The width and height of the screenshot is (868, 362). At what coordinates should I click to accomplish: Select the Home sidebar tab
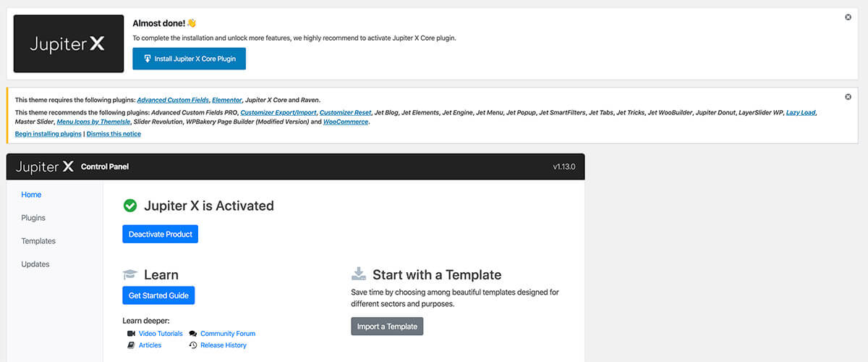31,195
